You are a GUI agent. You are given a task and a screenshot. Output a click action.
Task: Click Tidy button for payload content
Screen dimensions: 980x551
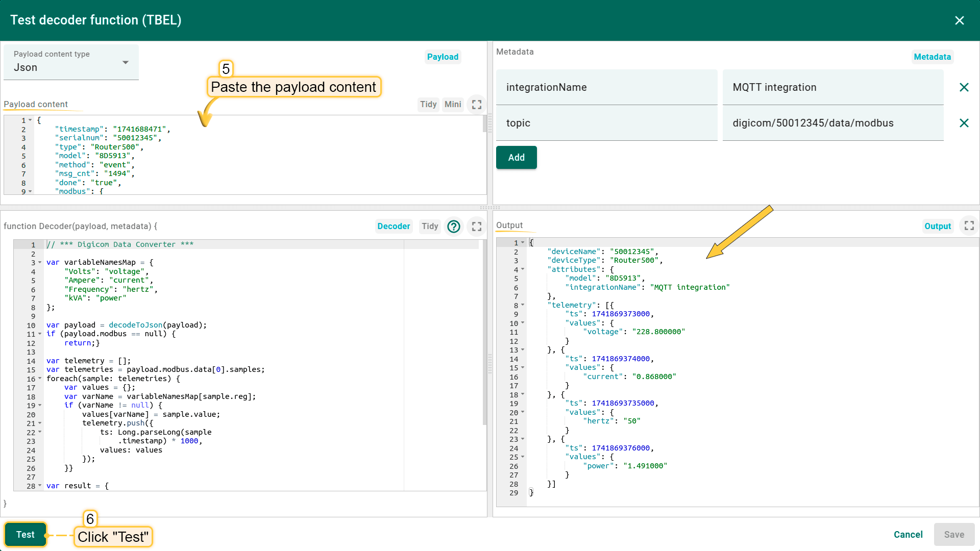[x=428, y=105]
